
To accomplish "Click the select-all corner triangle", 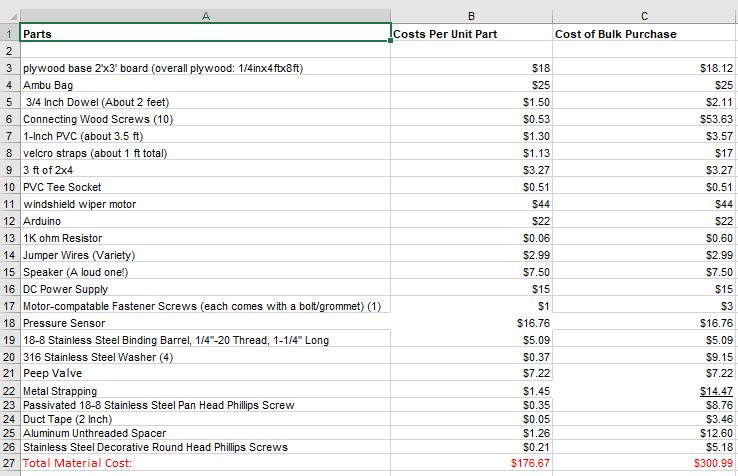I will [14, 17].
